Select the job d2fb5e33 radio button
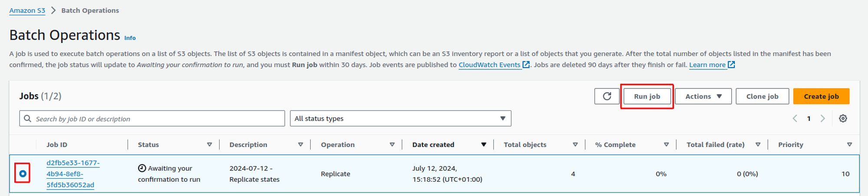 tap(23, 174)
